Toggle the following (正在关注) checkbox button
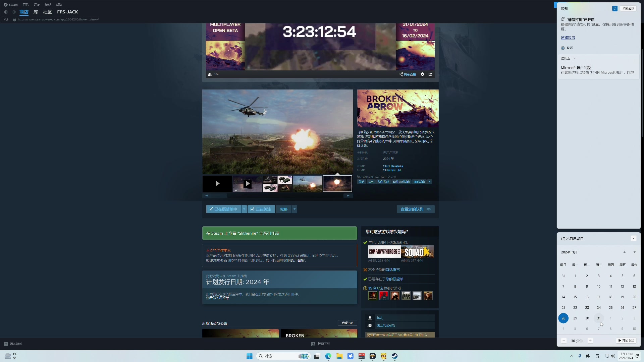Viewport: 644px width, 362px height. pyautogui.click(x=261, y=209)
